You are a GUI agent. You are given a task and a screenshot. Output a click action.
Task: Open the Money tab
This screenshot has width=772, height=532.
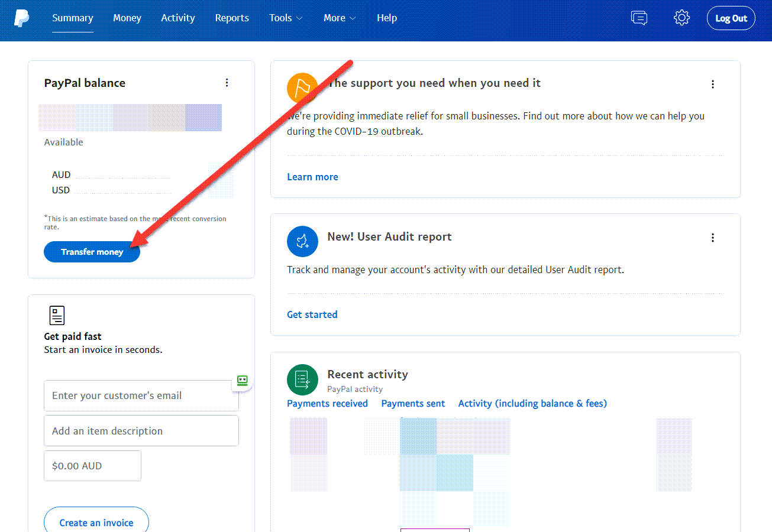point(127,18)
